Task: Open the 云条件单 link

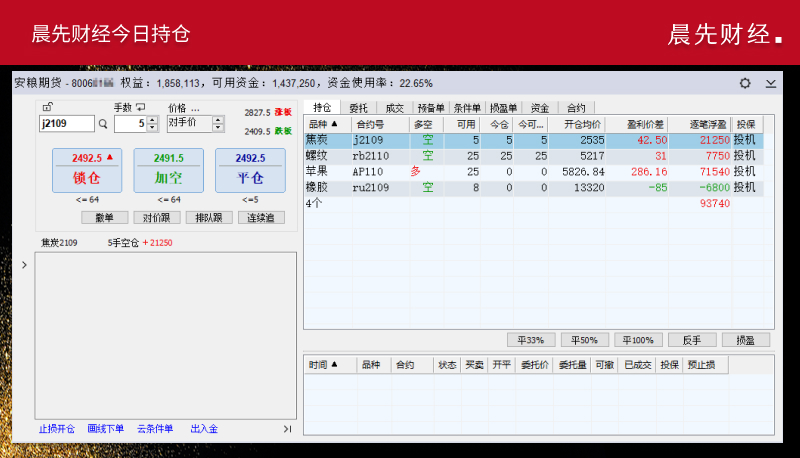Action: (x=155, y=429)
